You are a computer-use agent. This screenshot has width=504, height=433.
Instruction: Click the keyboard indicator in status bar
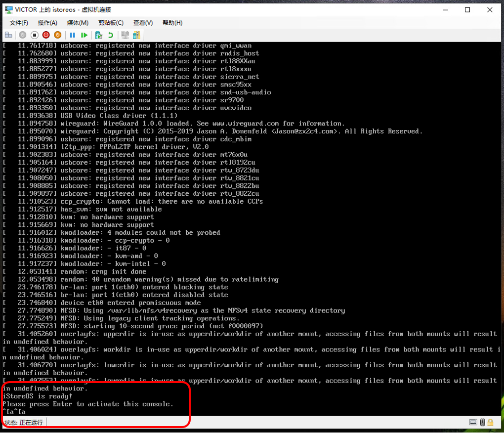pos(473,422)
